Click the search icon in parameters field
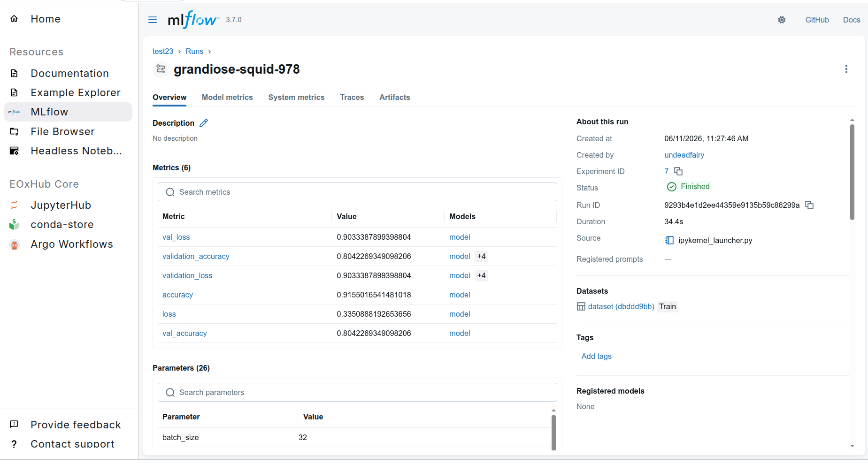 170,392
